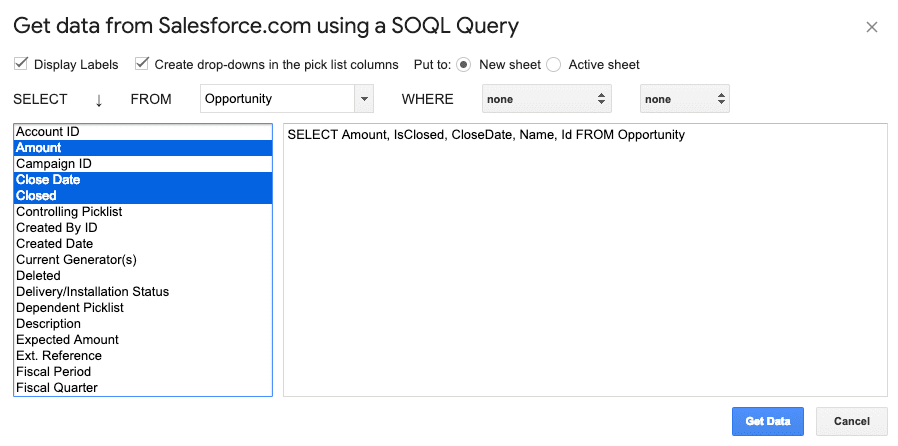Select Ext. Reference field

coord(143,356)
